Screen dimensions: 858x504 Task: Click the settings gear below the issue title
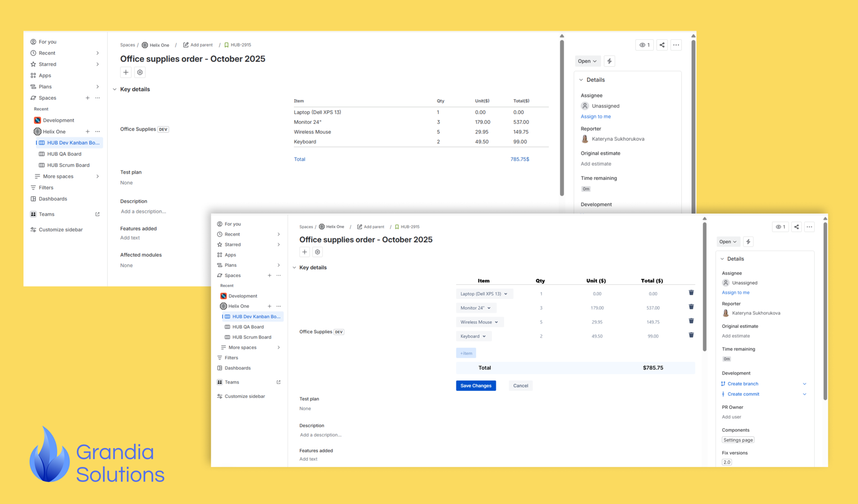click(317, 252)
